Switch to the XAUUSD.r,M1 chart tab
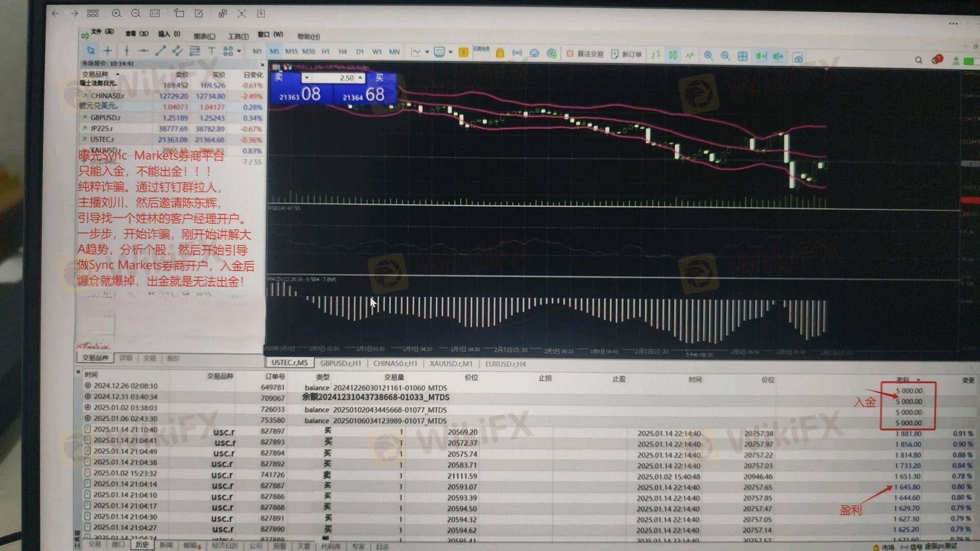This screenshot has width=980, height=551. point(451,364)
